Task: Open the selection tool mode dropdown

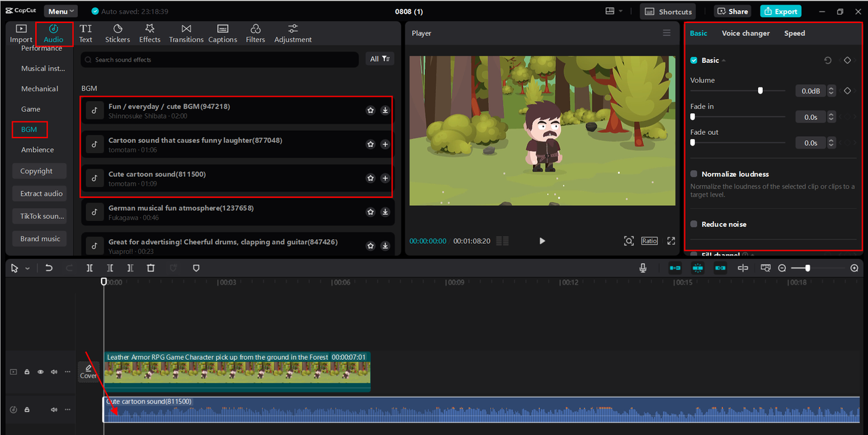Action: tap(27, 268)
